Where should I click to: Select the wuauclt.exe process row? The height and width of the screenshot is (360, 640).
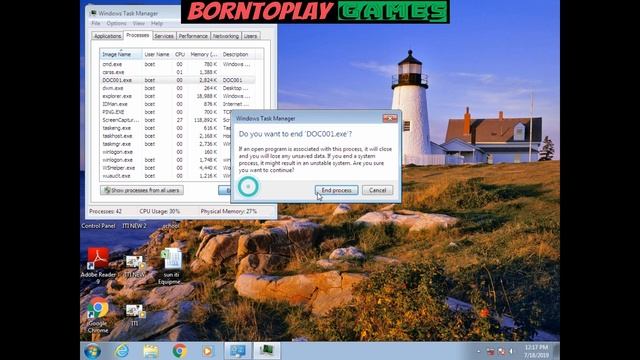point(165,176)
